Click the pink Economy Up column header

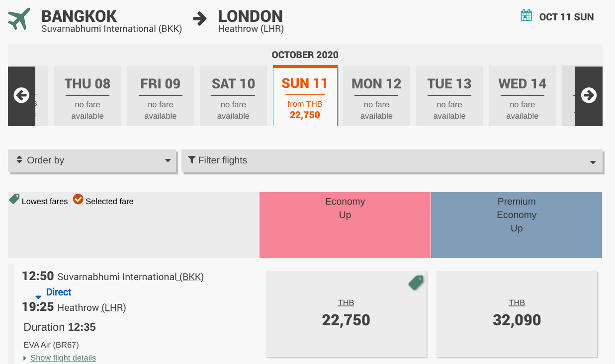345,225
